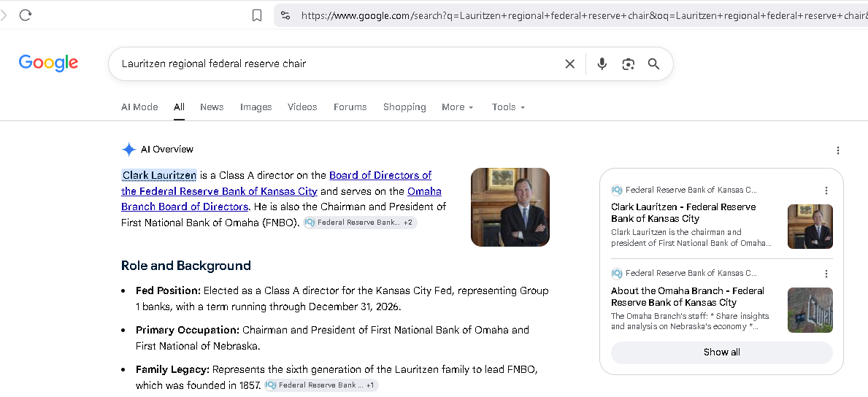Open AI Mode tab
Viewport: 868px width, 397px height.
[x=139, y=107]
